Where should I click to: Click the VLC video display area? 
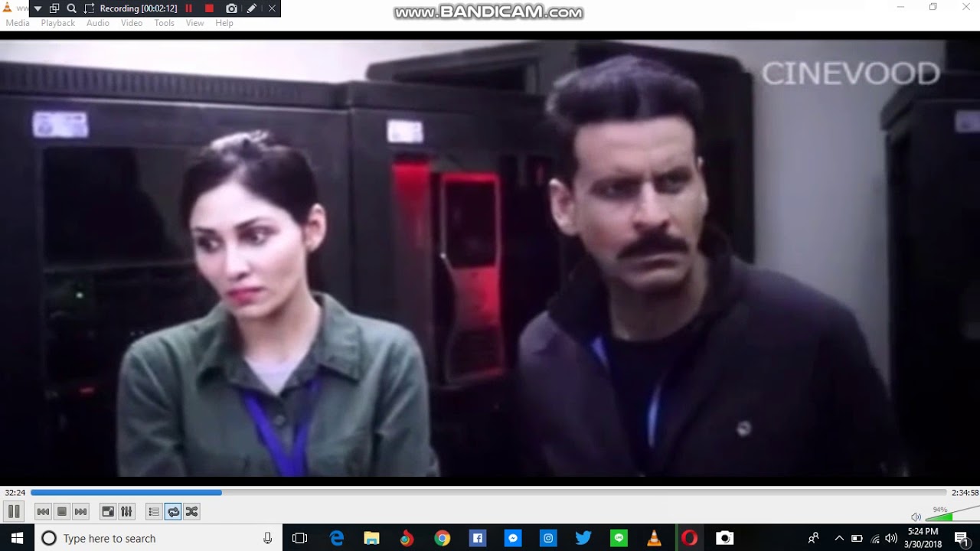pyautogui.click(x=490, y=258)
